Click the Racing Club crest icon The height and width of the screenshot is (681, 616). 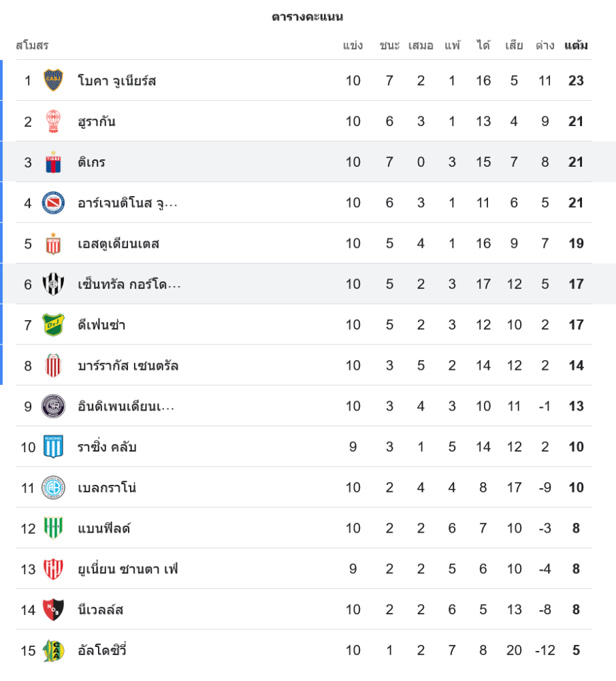pyautogui.click(x=53, y=447)
